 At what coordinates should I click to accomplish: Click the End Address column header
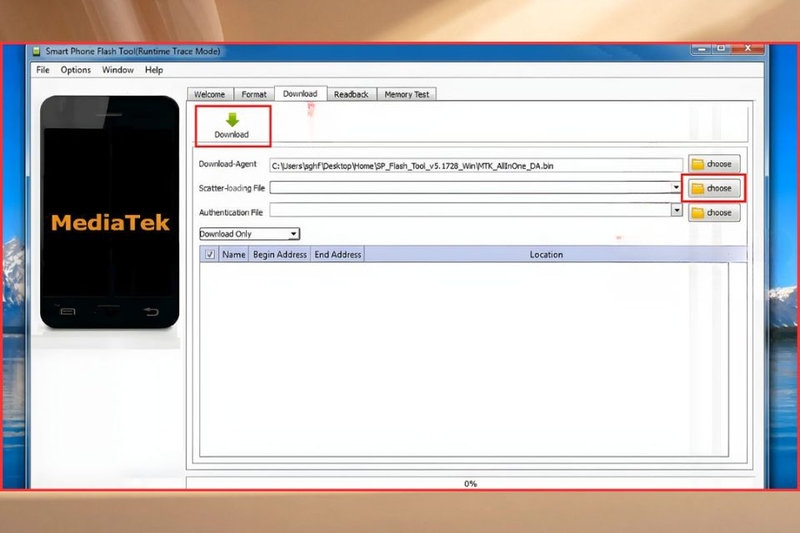[338, 255]
